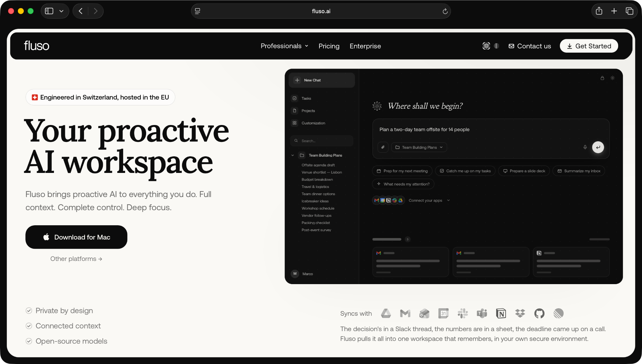Click the Gmail sync icon

tap(405, 313)
